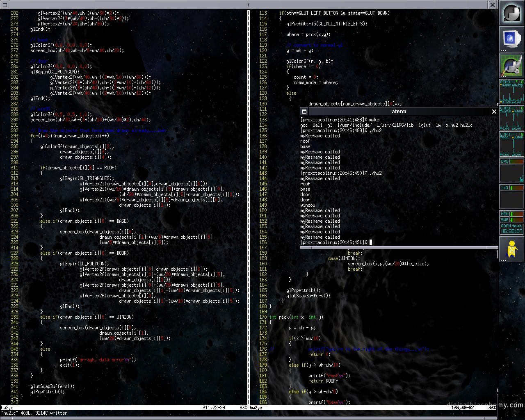The image size is (525, 420).
Task: Click the GNUstep logo dock icon
Action: 511,13
